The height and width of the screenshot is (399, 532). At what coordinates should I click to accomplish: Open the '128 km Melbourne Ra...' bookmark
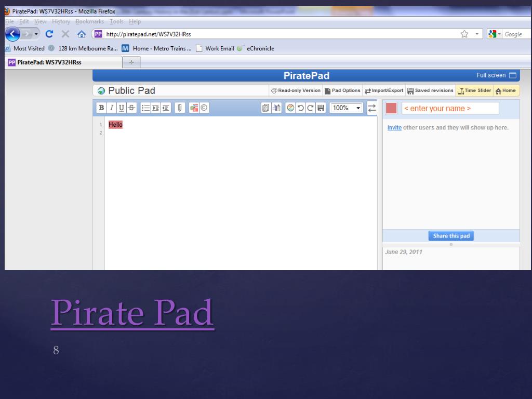(x=83, y=48)
